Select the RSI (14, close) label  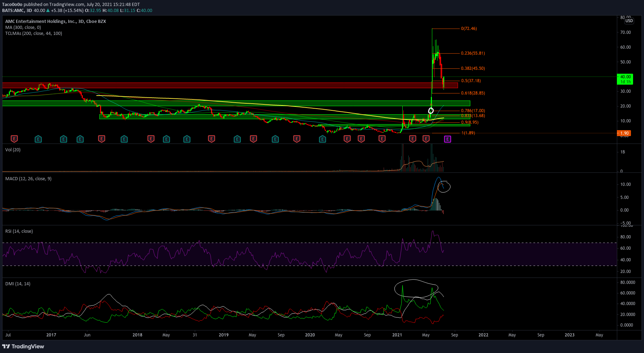(19, 231)
